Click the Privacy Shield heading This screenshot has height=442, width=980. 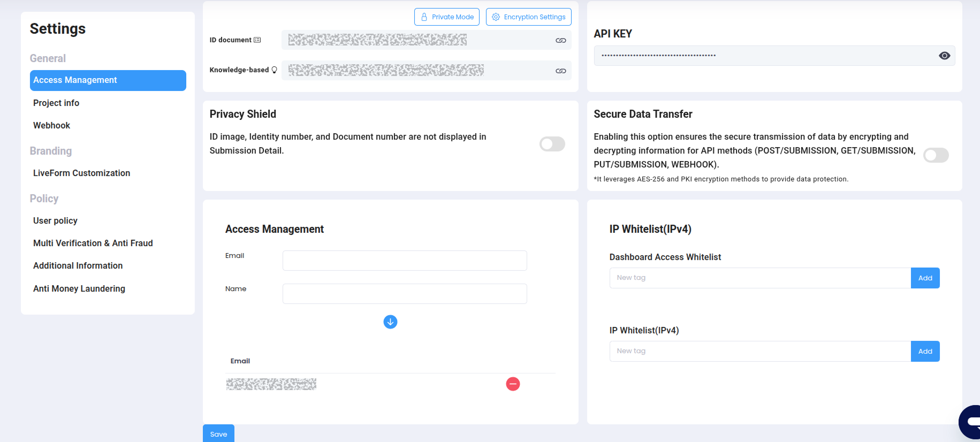(243, 114)
